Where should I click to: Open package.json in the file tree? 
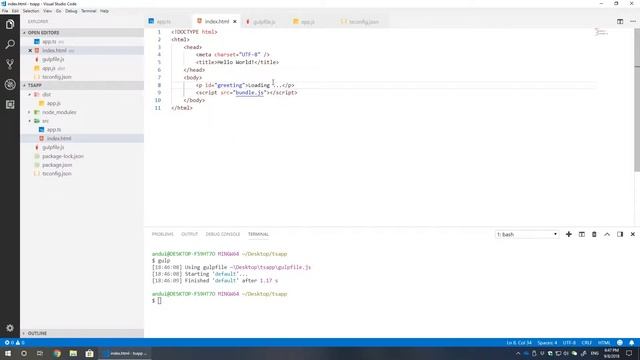(57, 165)
